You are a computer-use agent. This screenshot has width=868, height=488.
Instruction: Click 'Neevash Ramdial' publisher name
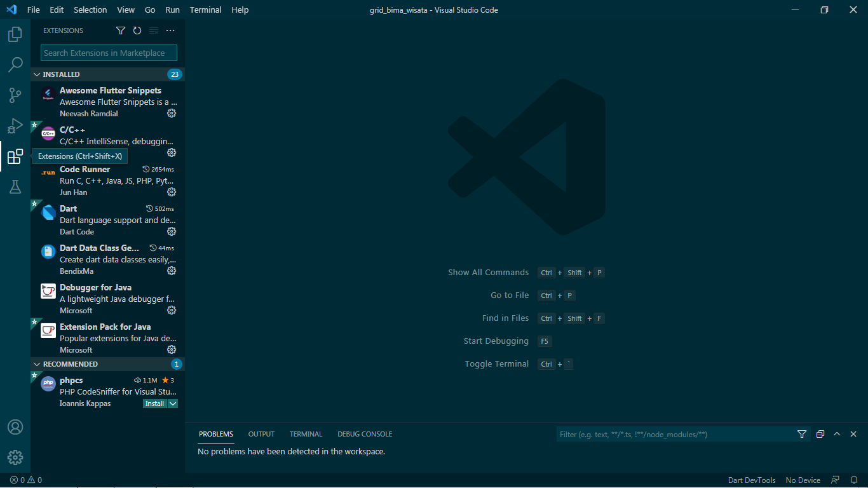pos(89,114)
